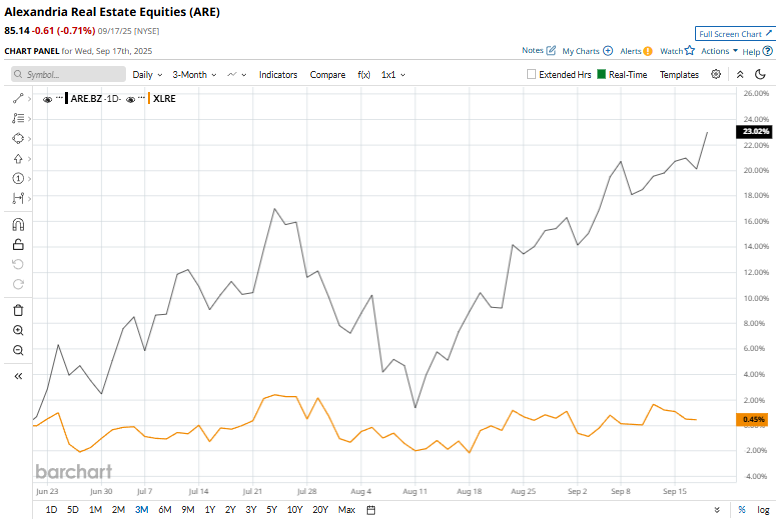This screenshot has height=522, width=776.
Task: Open the date range calendar icon
Action: click(x=371, y=510)
